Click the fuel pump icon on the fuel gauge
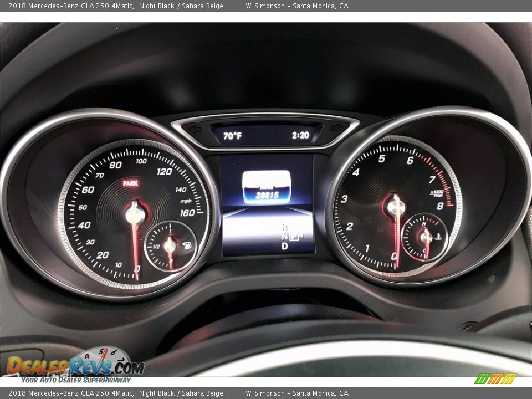Image resolution: width=532 pixels, height=399 pixels. 187,244
